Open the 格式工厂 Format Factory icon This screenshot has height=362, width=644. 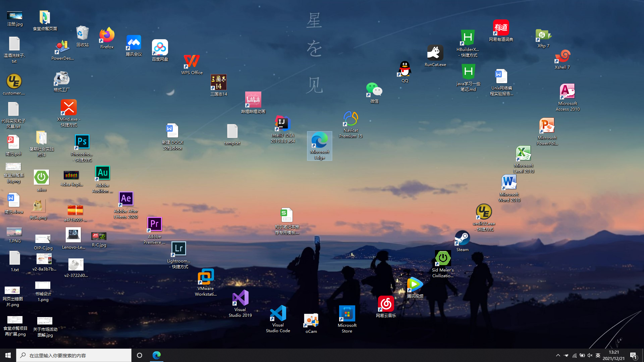(x=62, y=81)
